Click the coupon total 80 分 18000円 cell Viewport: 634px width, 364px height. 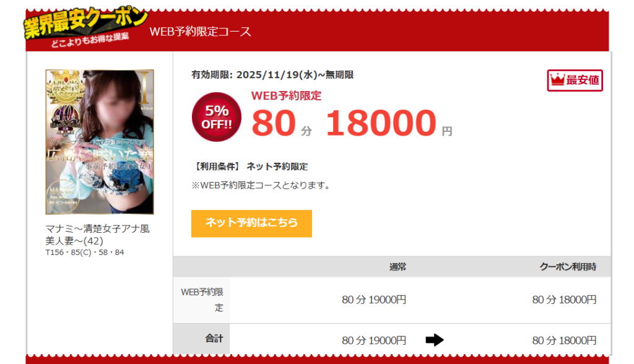pyautogui.click(x=564, y=340)
